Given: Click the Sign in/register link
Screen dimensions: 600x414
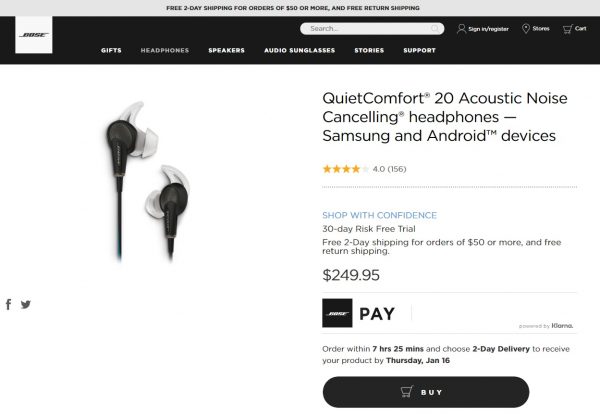Looking at the screenshot, I should [489, 29].
